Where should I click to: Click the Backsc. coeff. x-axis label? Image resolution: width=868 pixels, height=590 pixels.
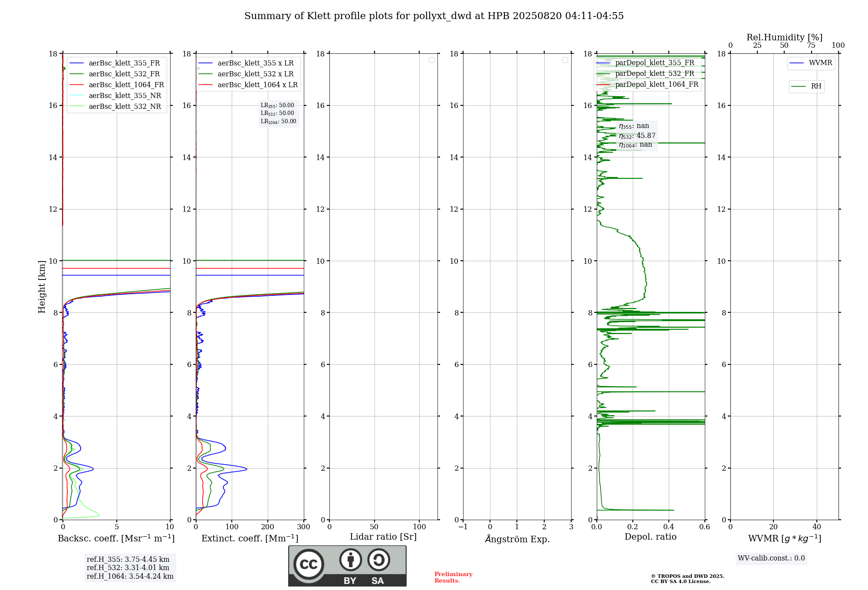coord(116,538)
